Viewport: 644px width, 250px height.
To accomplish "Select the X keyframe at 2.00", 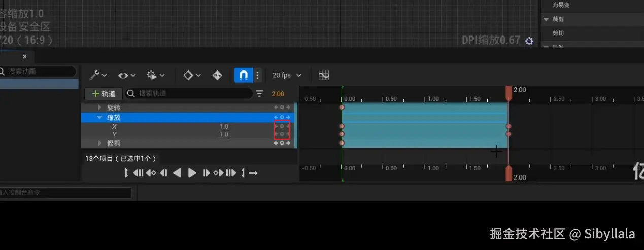I will tap(509, 126).
